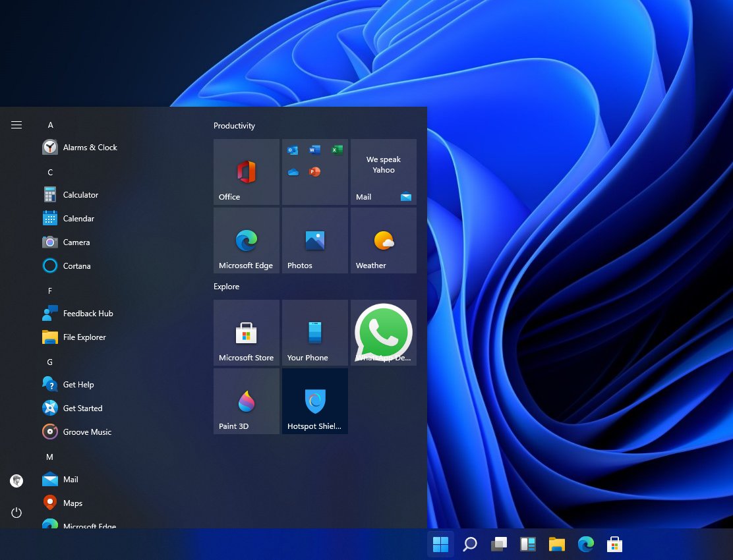Expand the Start hamburger menu
733x560 pixels.
click(x=16, y=125)
